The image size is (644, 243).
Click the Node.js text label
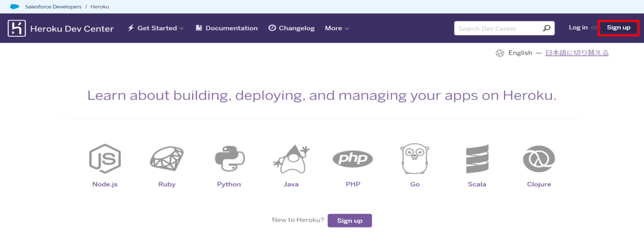pyautogui.click(x=105, y=184)
